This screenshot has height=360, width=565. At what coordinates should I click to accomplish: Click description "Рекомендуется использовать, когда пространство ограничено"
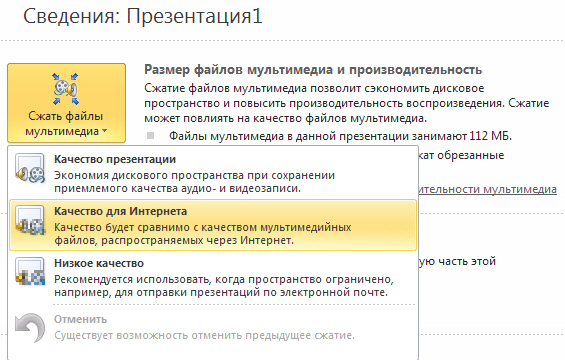click(224, 279)
